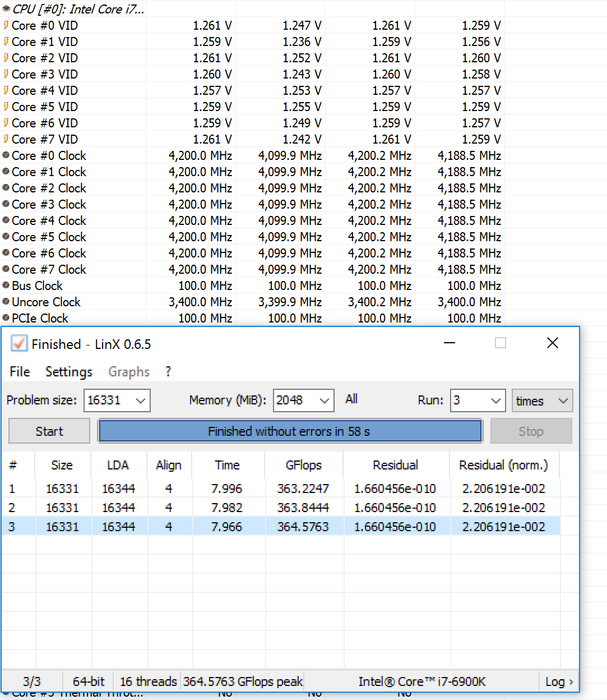Click the clock icon beside Bus Clock
This screenshot has height=700, width=607.
coord(6,285)
